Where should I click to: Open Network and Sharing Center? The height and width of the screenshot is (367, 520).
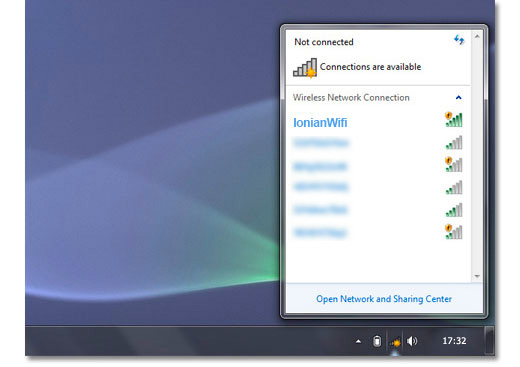pos(384,299)
